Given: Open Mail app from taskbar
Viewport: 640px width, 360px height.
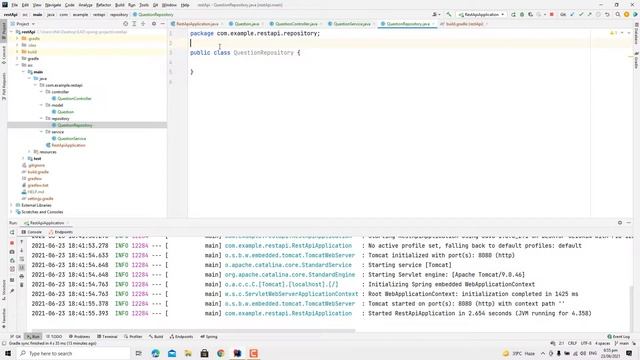Looking at the screenshot, I should (172, 353).
